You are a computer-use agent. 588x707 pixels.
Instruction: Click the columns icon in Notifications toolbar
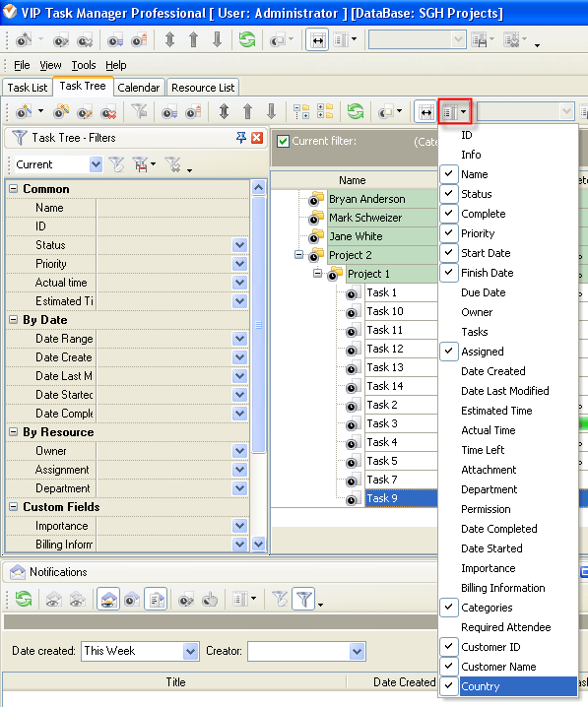tap(239, 600)
